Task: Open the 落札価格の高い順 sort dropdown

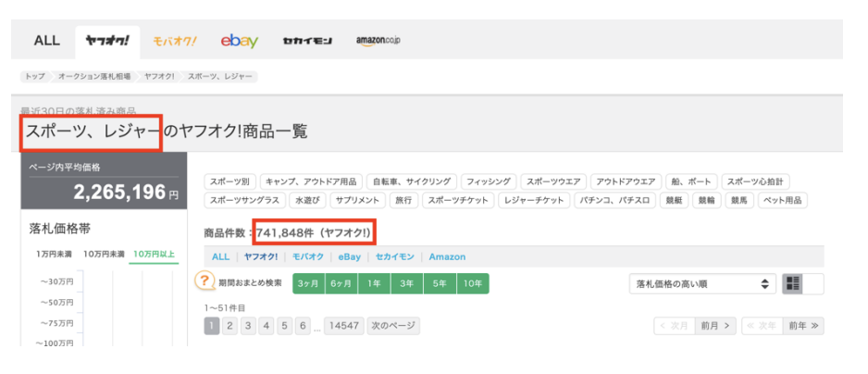Action: tap(701, 284)
